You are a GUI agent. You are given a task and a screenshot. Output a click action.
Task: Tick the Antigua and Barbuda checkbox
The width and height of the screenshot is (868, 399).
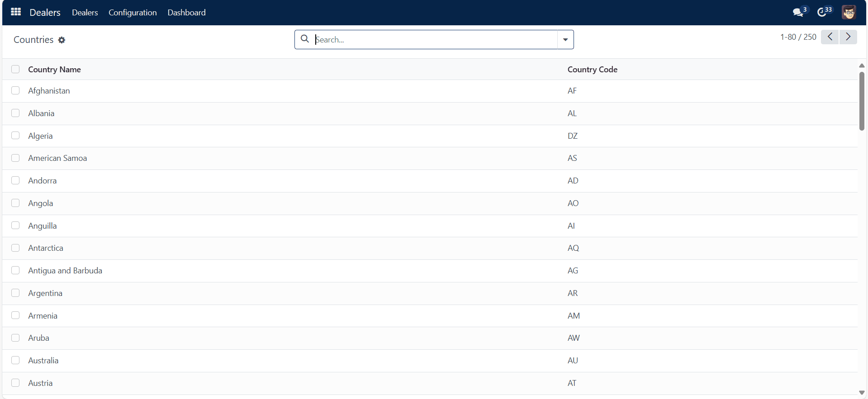click(x=15, y=270)
